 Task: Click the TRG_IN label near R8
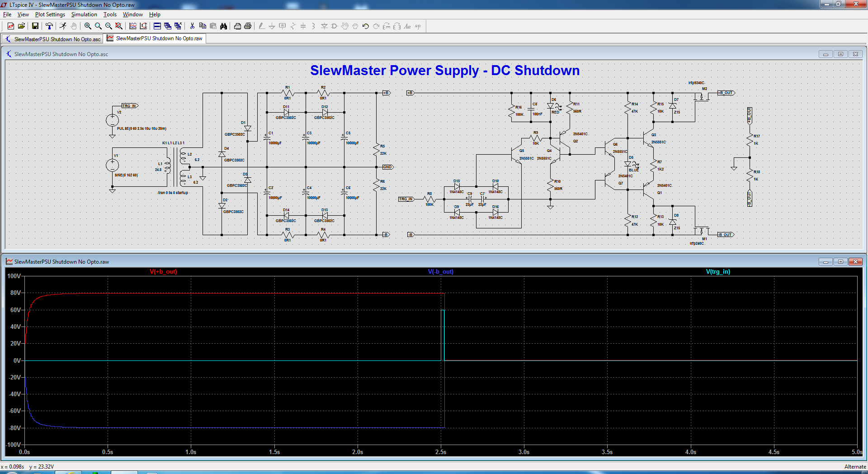[406, 199]
